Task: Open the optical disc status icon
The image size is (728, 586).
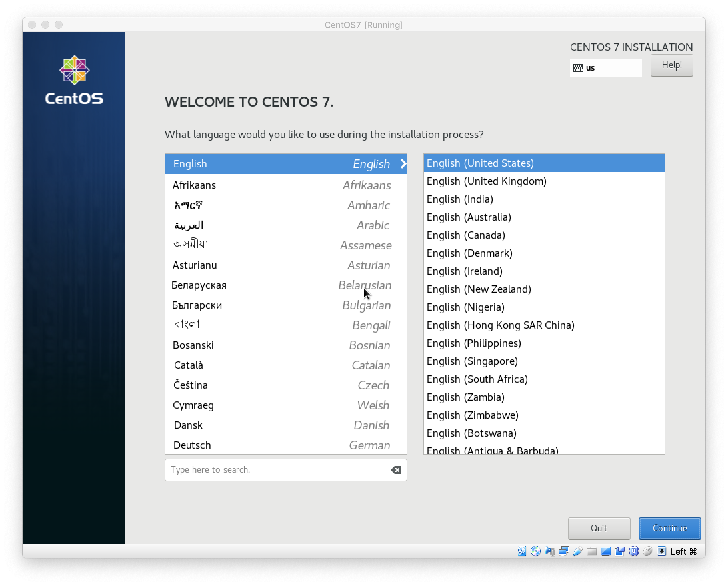Action: (536, 551)
